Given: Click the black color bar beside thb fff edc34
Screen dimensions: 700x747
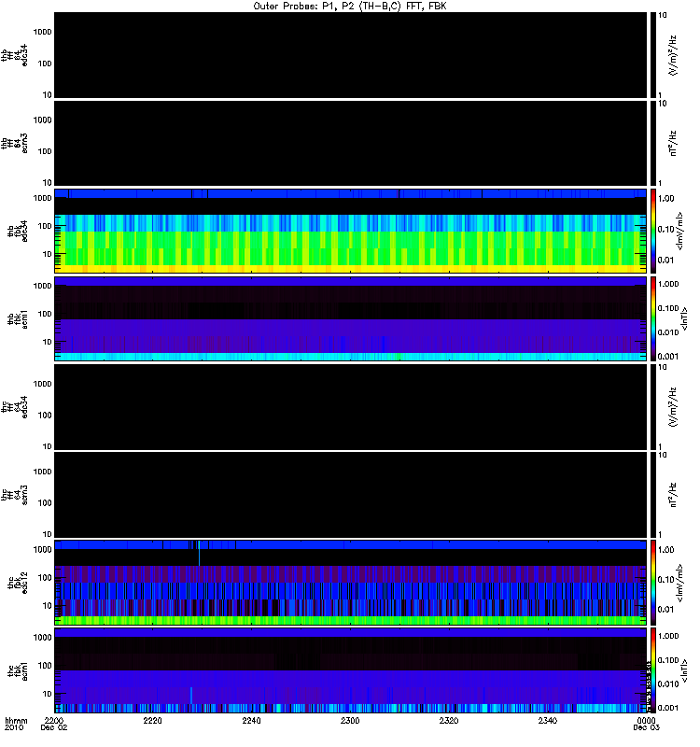Looking at the screenshot, I should tap(653, 55).
